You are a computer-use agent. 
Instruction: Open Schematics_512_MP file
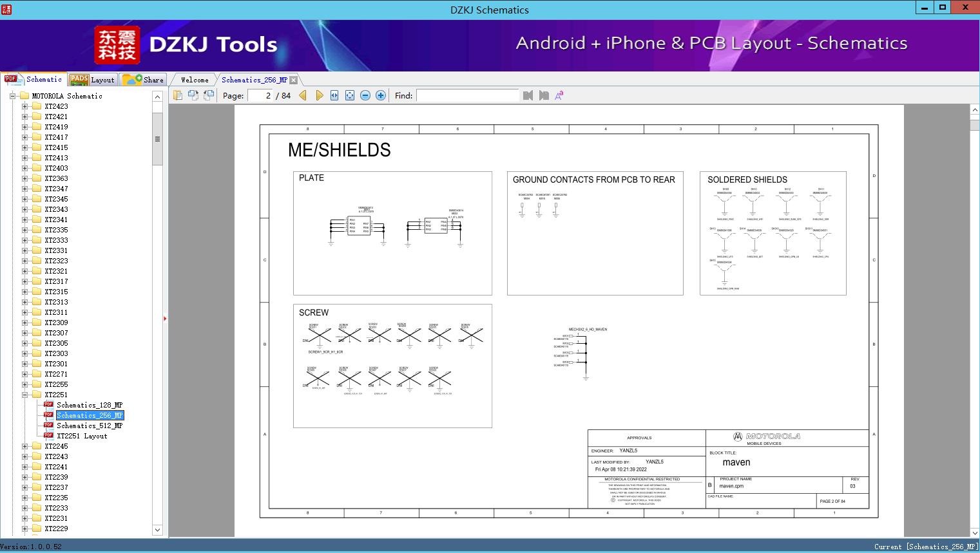click(x=90, y=426)
